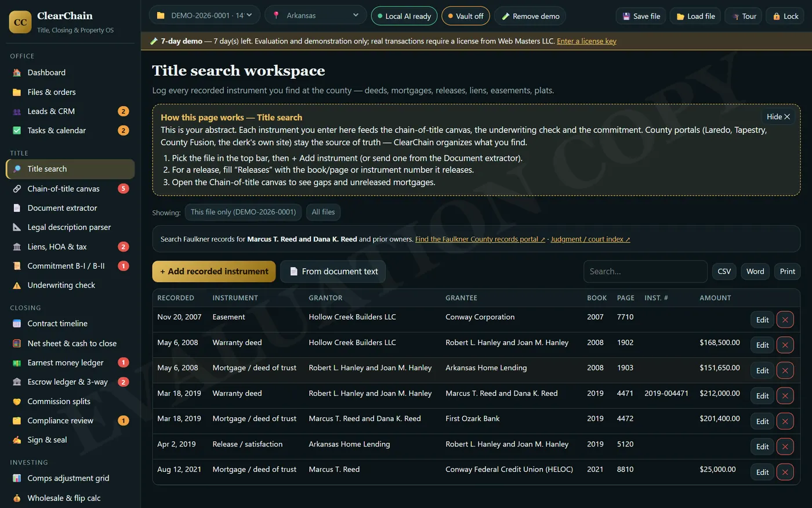This screenshot has height=508, width=812.
Task: Open Escrow ledger & 3-way page
Action: 70,382
